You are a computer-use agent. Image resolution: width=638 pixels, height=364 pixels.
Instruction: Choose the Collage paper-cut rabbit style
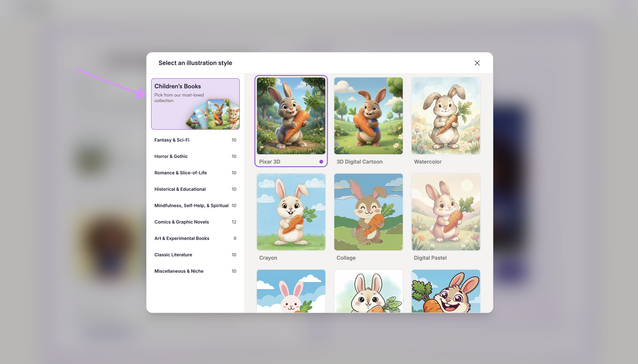pyautogui.click(x=368, y=212)
